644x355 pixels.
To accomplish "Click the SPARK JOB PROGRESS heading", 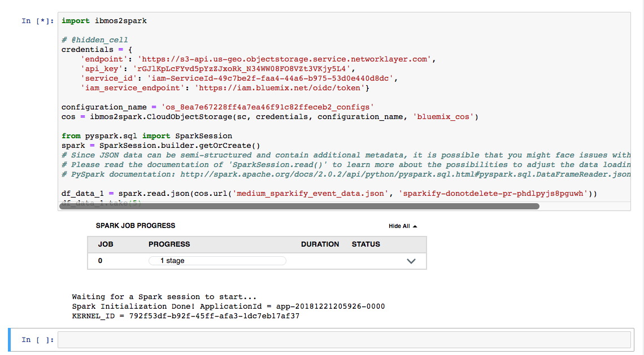I will click(x=136, y=226).
